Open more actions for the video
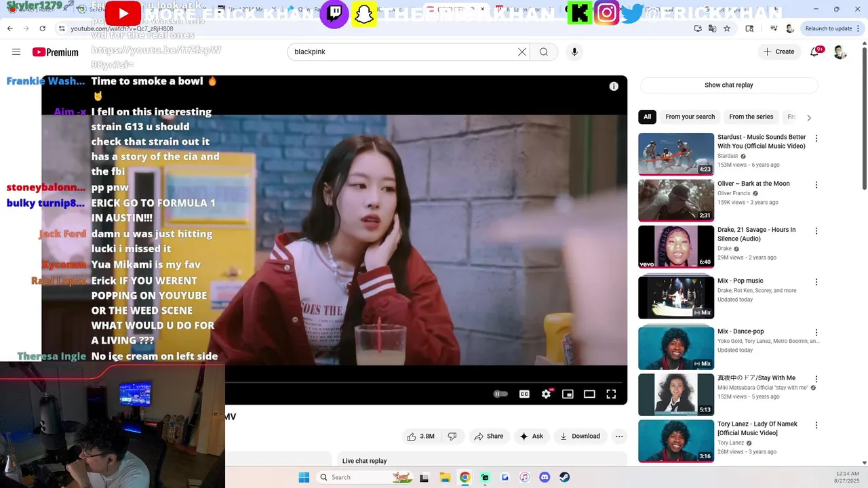Viewport: 868px width, 488px height. pyautogui.click(x=619, y=436)
